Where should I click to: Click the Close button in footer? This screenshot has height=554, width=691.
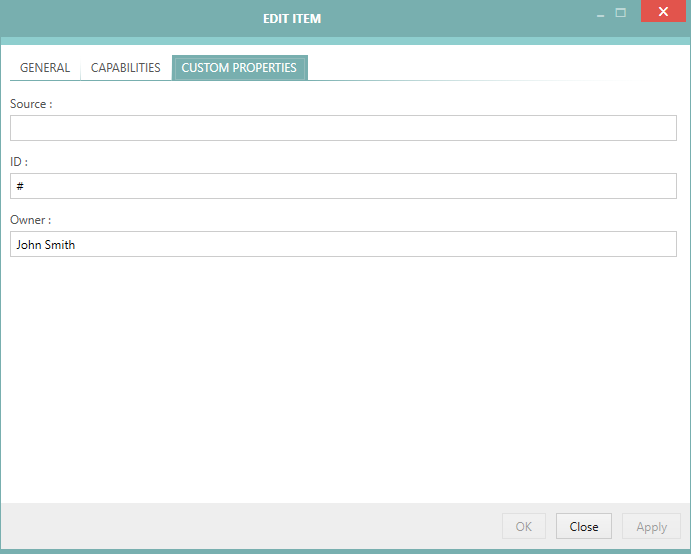pos(583,526)
